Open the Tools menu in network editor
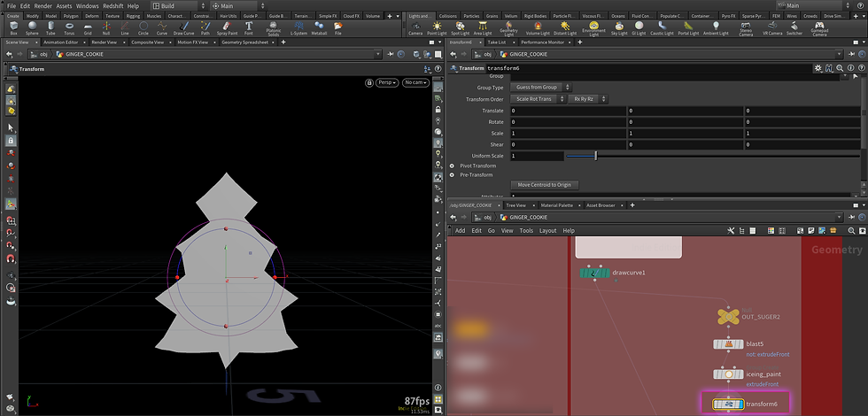The image size is (868, 416). [x=526, y=231]
